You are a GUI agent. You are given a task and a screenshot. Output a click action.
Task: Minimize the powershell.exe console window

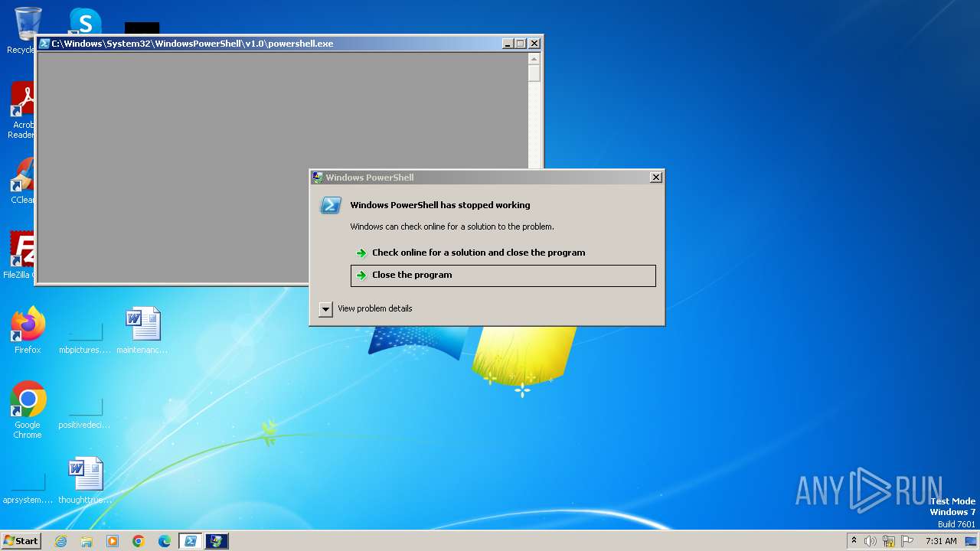[507, 44]
